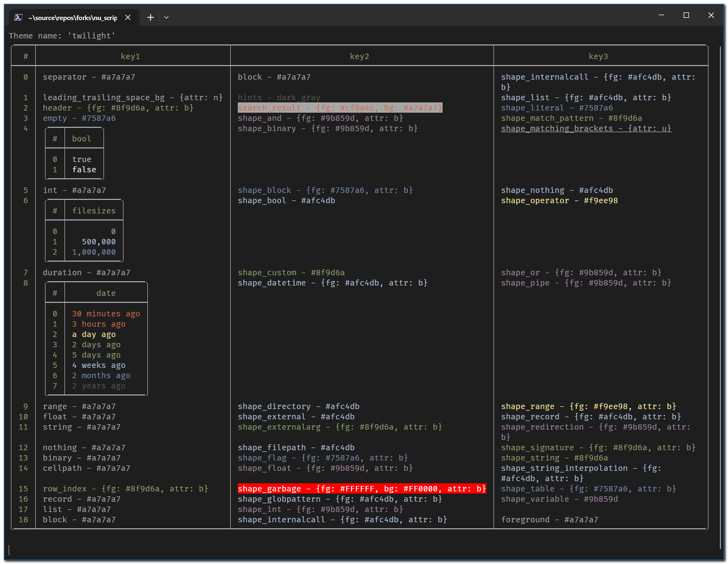Viewport: 728px width, 564px height.
Task: Click the "shape_block" entry
Action: pos(326,190)
